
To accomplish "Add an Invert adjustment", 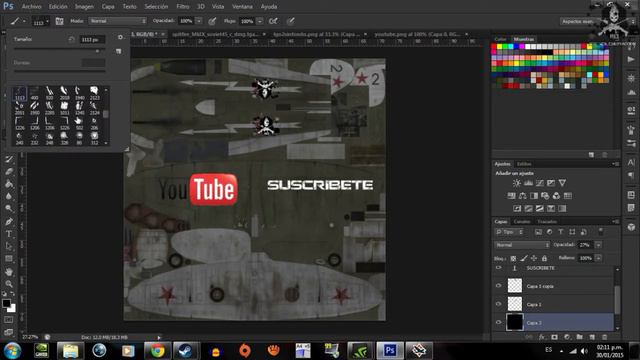I will coord(517,209).
